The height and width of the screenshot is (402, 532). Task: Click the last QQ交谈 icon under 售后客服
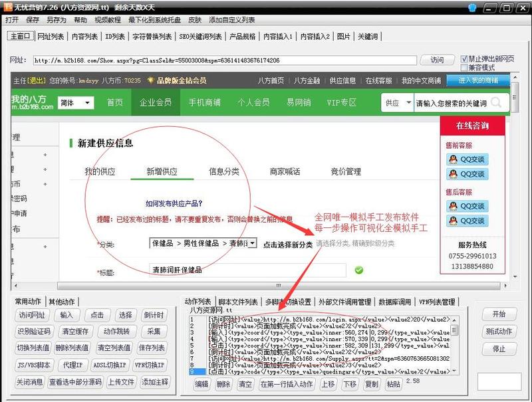pyautogui.click(x=466, y=221)
